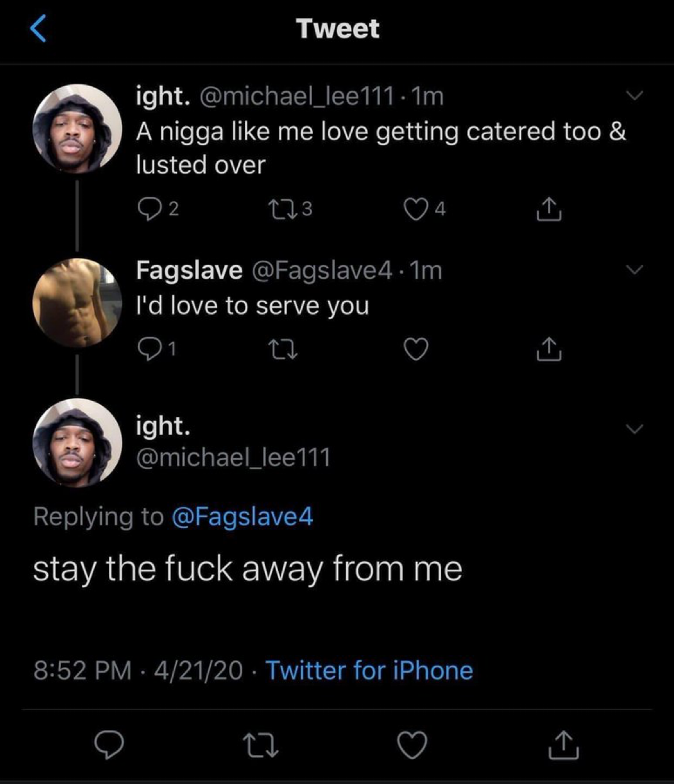Image resolution: width=674 pixels, height=784 pixels.
Task: Open the second tweet's chevron options menu
Action: coord(634,270)
